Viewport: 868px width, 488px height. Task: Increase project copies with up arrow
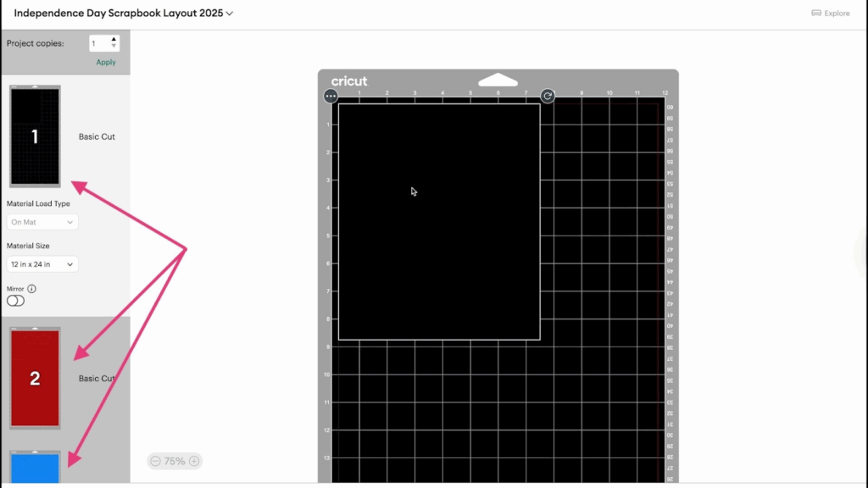click(x=114, y=40)
